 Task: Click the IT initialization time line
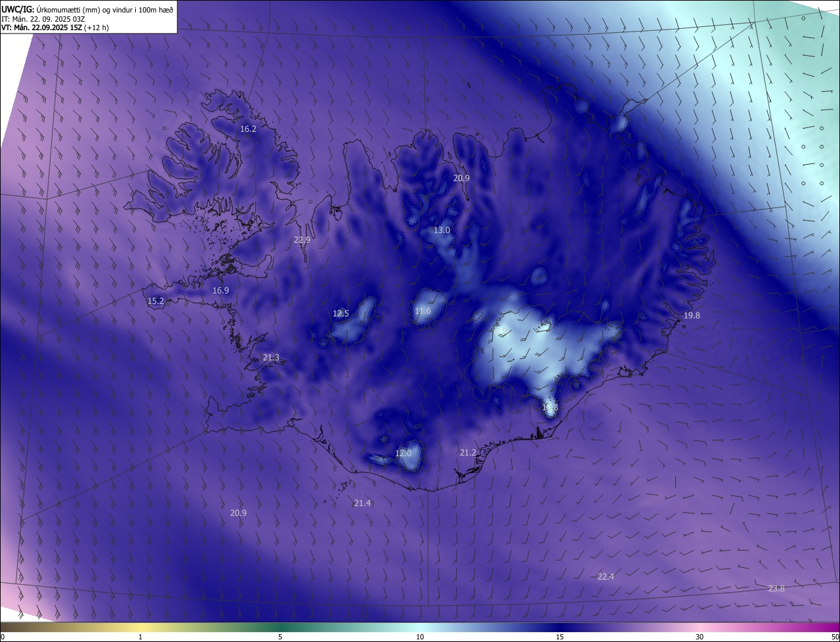pyautogui.click(x=43, y=19)
